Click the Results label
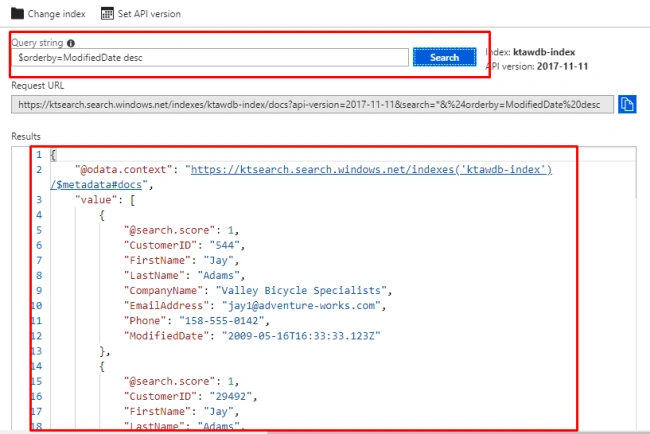 [x=26, y=136]
